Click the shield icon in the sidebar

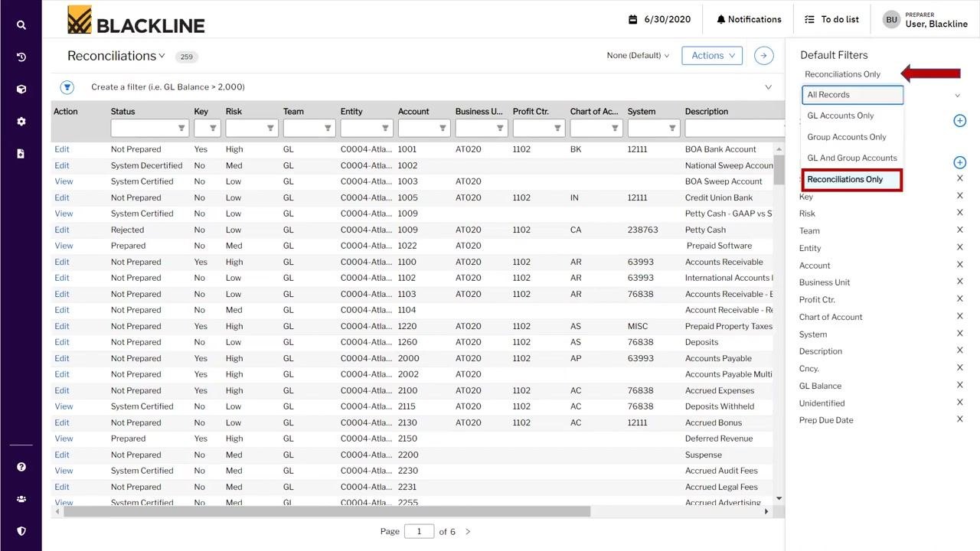21,531
